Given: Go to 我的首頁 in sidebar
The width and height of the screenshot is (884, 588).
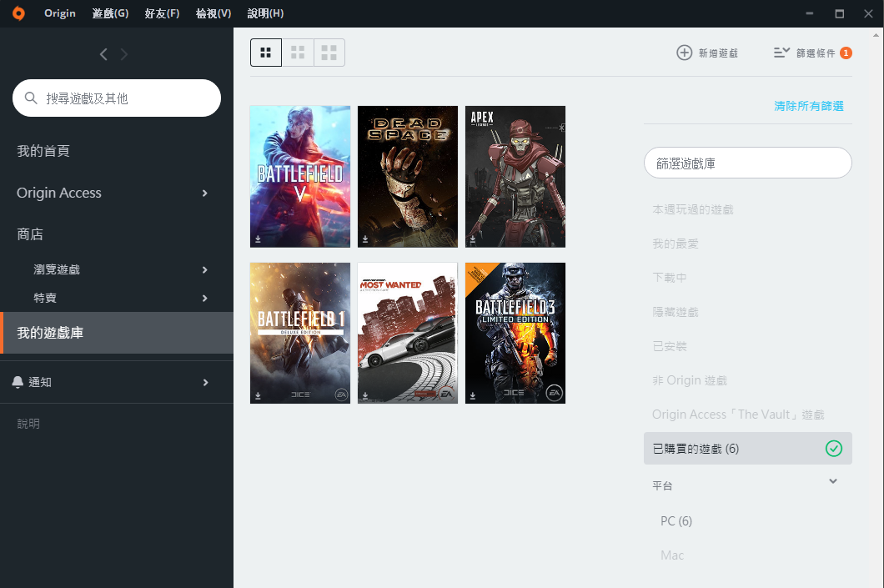Looking at the screenshot, I should point(43,150).
